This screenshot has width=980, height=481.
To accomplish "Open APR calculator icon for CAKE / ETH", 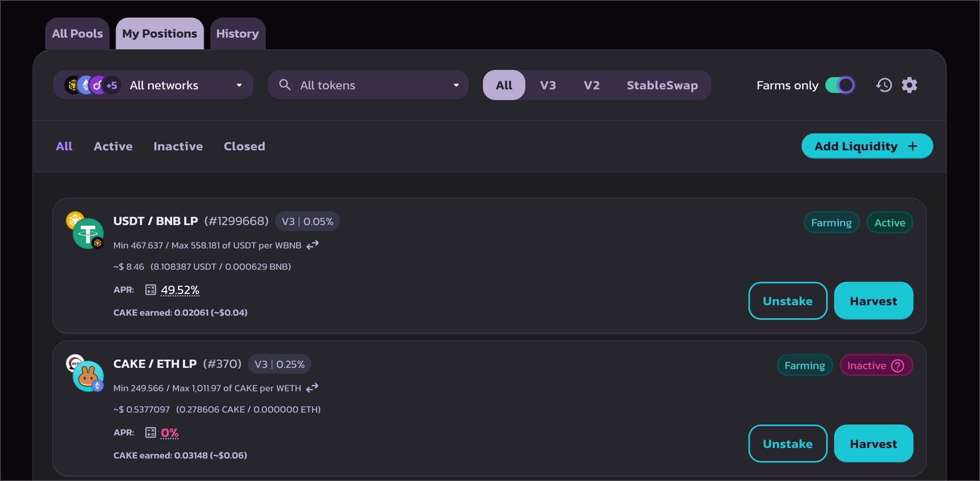I will 151,433.
